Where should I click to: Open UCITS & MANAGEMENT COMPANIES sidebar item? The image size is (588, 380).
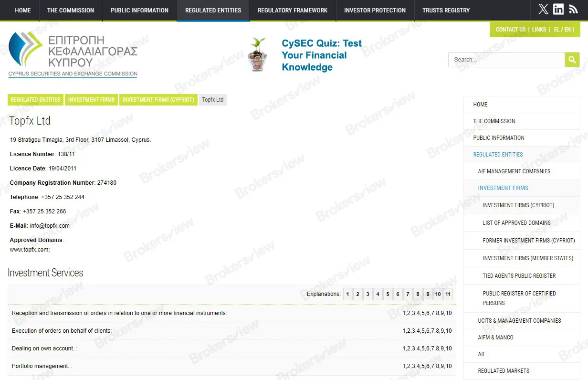[522, 321]
